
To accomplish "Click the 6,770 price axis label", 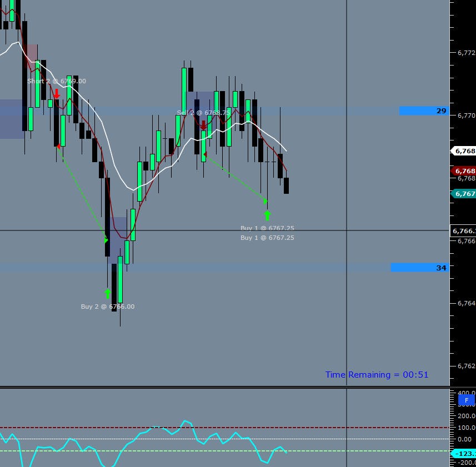I will pyautogui.click(x=467, y=116).
